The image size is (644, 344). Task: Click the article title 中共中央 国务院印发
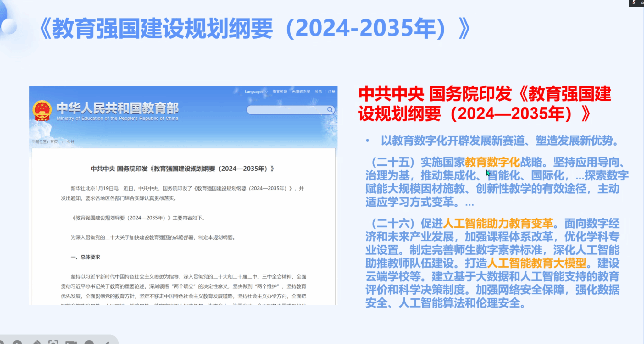pos(182,169)
